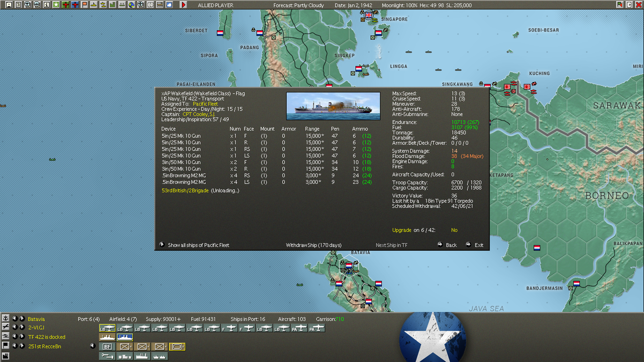The image size is (644, 362).
Task: Toggle Upgrade on 6/42 setting
Action: (x=454, y=230)
